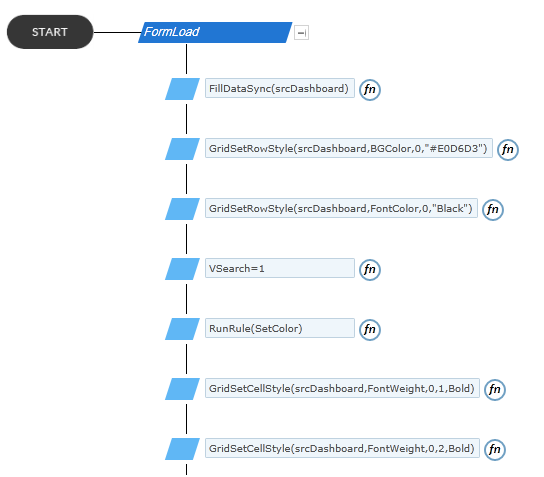Edit GridSetCellStyle FontWeight,0,2,Bold field

pyautogui.click(x=342, y=448)
